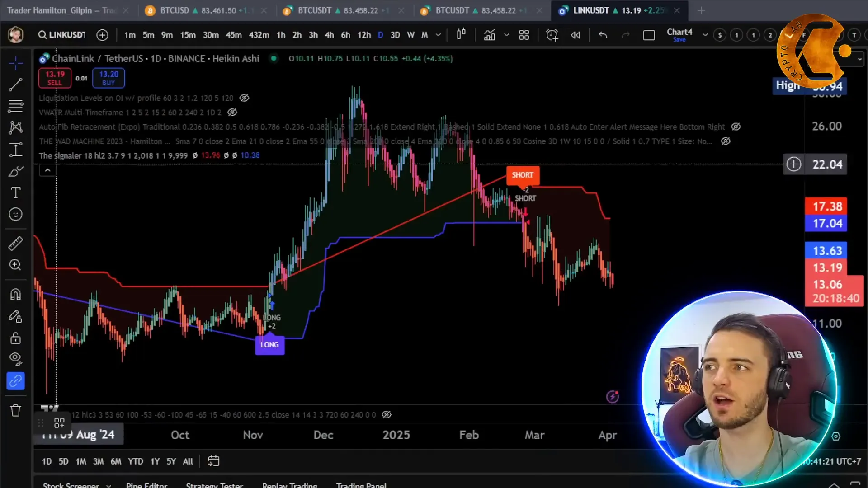Create an alert with the alarm icon
The image size is (868, 488).
[552, 35]
